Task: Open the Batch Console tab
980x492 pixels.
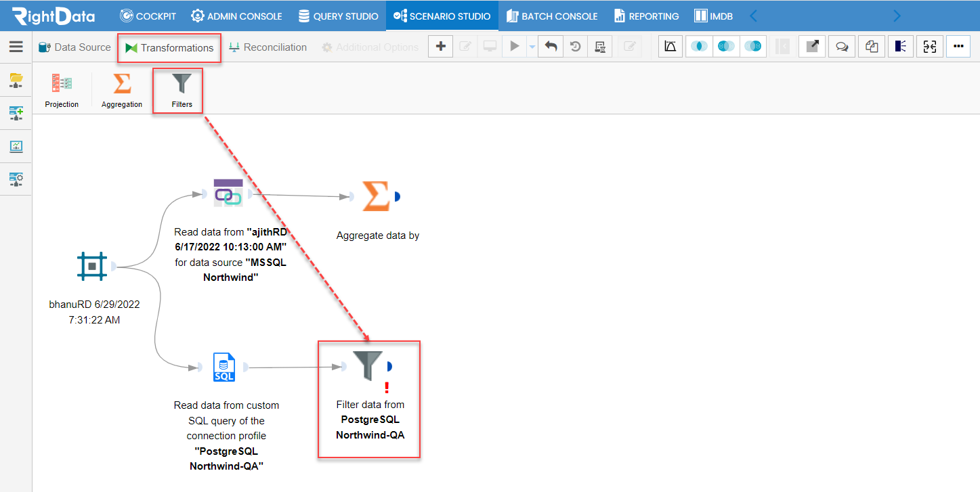Action: pos(552,16)
